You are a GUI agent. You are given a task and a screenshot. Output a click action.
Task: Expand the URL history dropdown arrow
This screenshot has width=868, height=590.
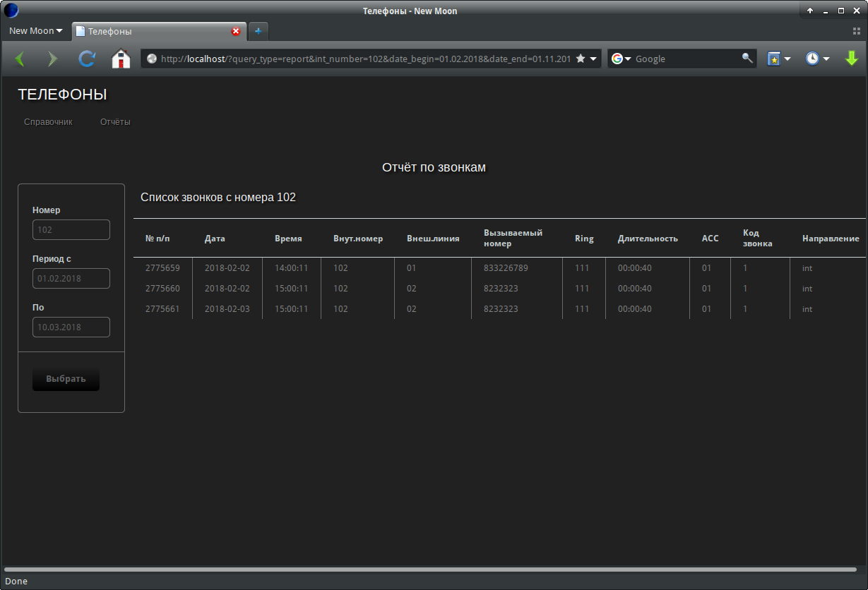click(594, 59)
